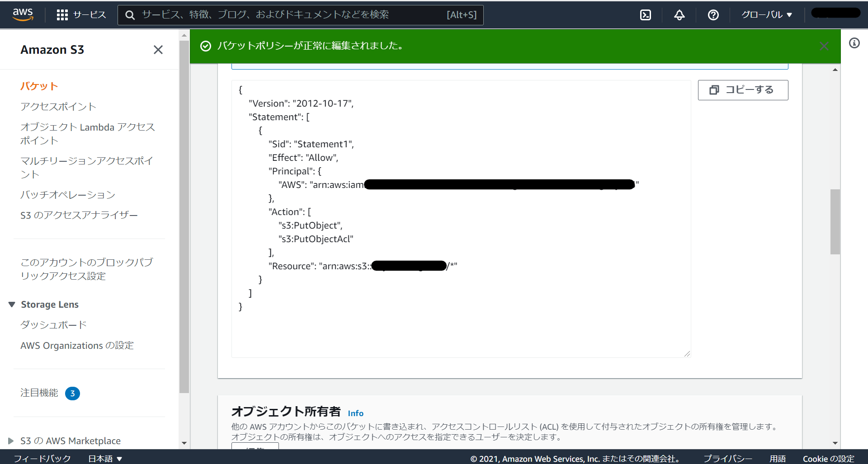Close the Amazon S3 side navigation
Image resolution: width=868 pixels, height=464 pixels.
(158, 50)
